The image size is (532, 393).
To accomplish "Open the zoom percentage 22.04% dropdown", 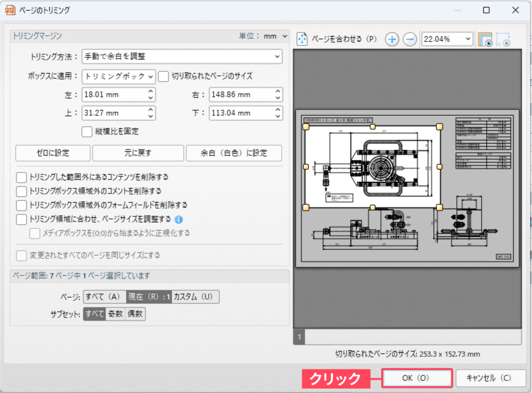I will pos(447,39).
